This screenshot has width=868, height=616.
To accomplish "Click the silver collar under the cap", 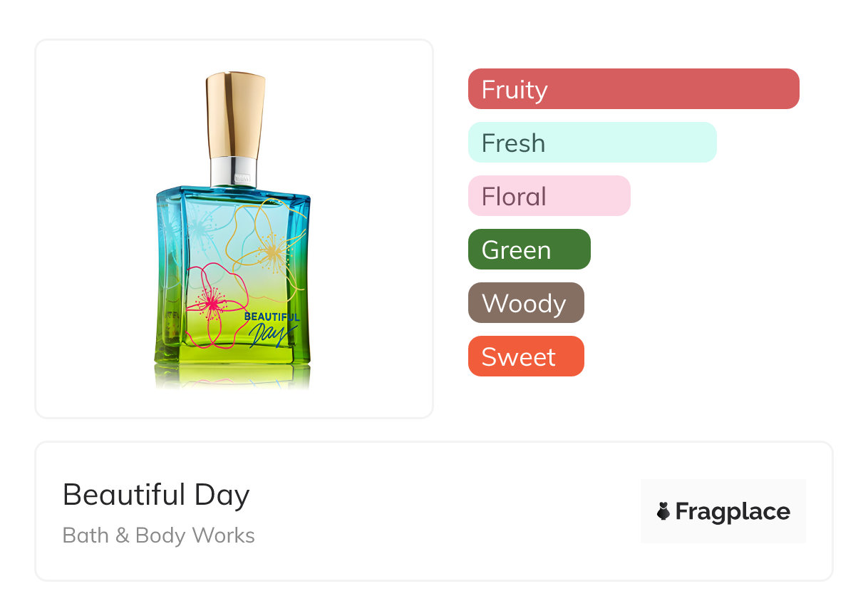I will click(233, 172).
